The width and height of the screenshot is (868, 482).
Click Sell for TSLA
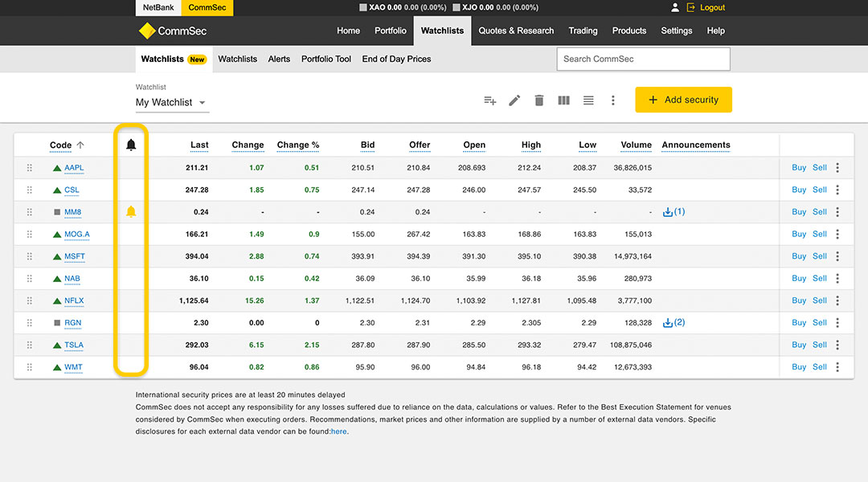820,345
